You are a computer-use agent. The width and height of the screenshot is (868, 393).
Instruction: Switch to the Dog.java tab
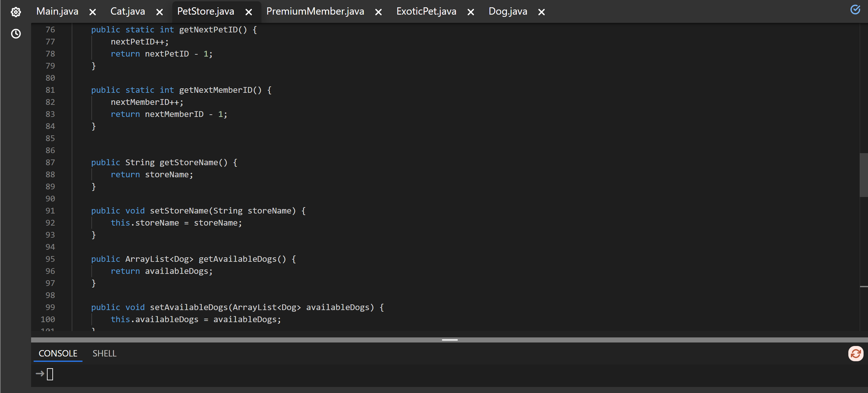click(508, 11)
